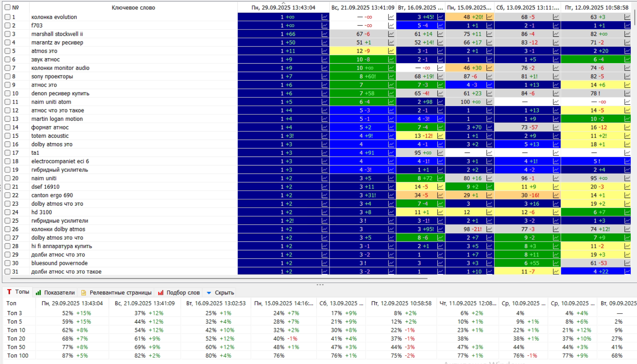Open chart icon for ta1 on 13.09.2025

(x=556, y=153)
